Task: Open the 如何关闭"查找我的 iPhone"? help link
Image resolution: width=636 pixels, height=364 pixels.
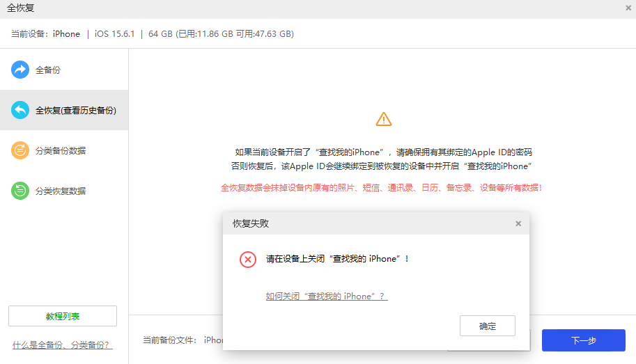Action: [326, 296]
